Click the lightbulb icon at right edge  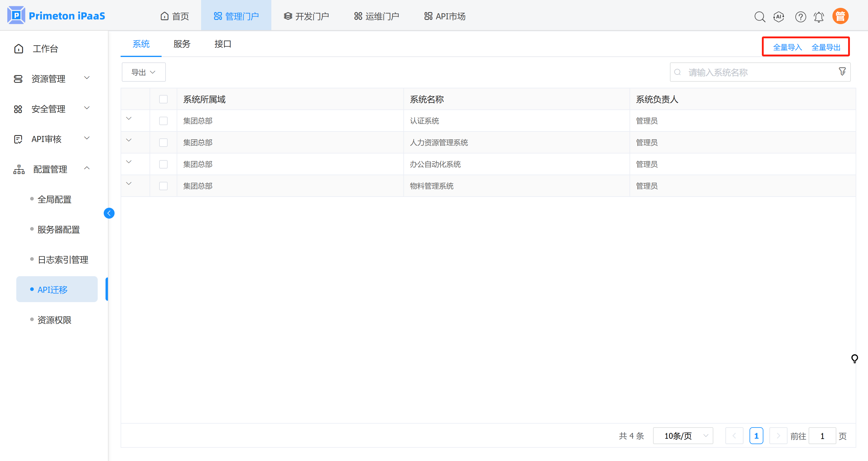coord(854,358)
